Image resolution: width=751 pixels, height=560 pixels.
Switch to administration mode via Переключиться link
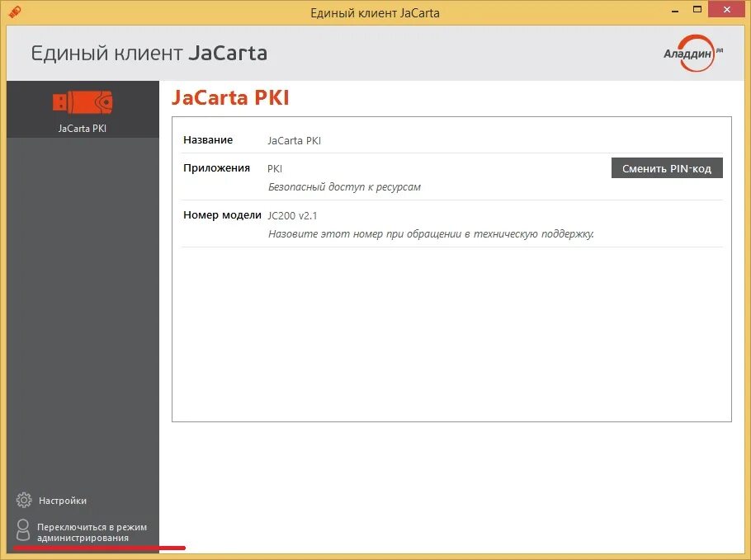click(92, 532)
